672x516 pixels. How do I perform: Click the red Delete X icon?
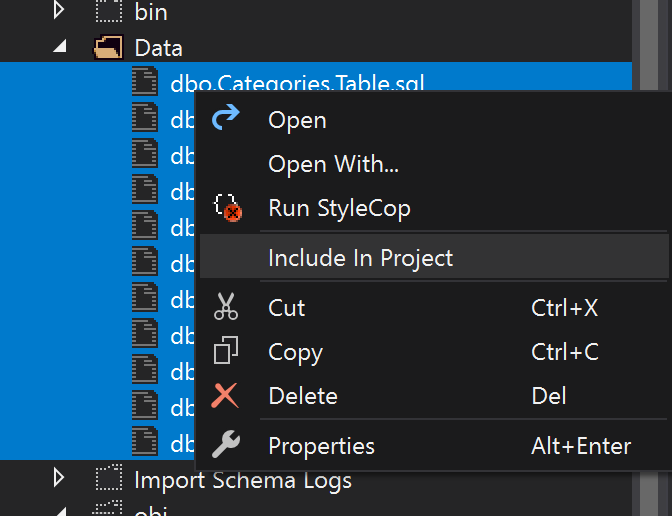click(227, 396)
